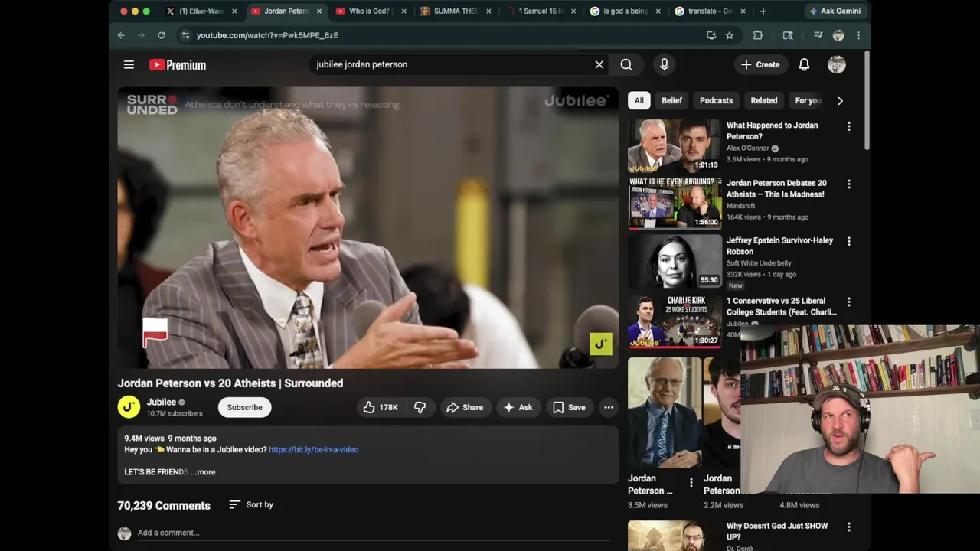Open the bit.ly be-in-a-video link
This screenshot has width=980, height=551.
pyautogui.click(x=313, y=449)
